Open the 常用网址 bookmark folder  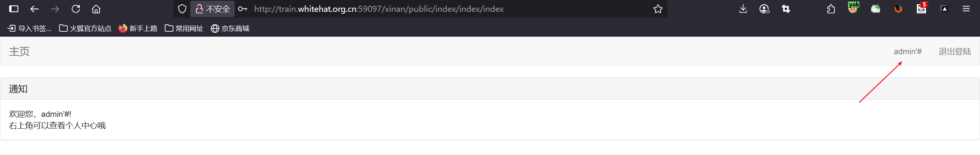point(184,28)
